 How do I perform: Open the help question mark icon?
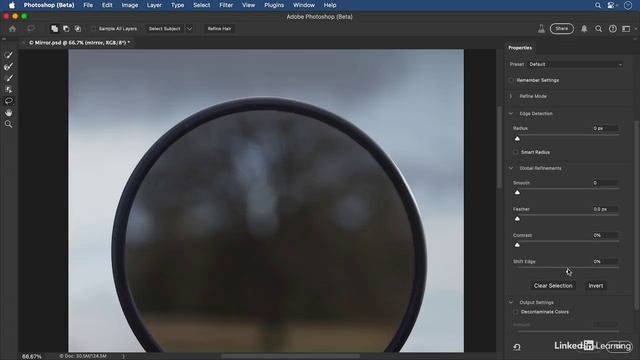pyautogui.click(x=613, y=29)
